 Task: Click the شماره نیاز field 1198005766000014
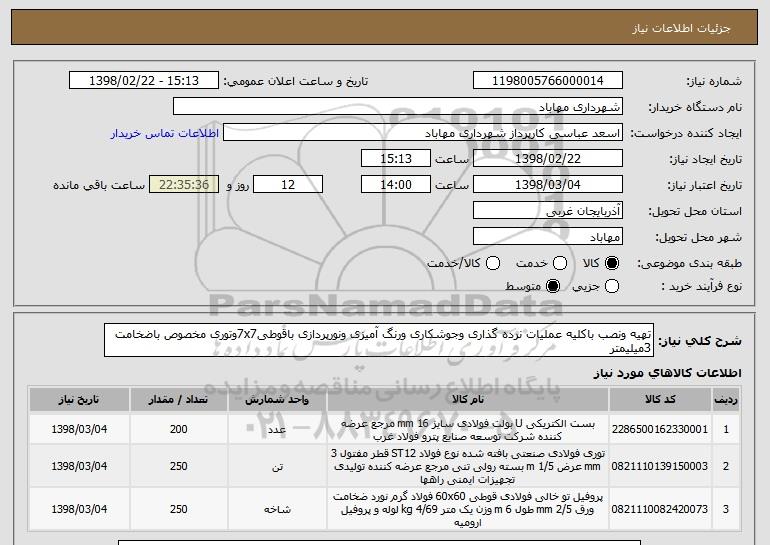548,81
